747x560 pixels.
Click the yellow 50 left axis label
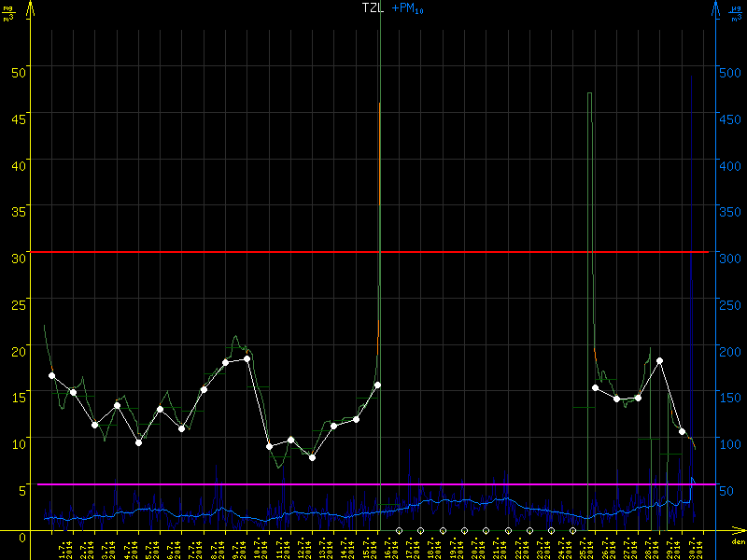[x=19, y=70]
